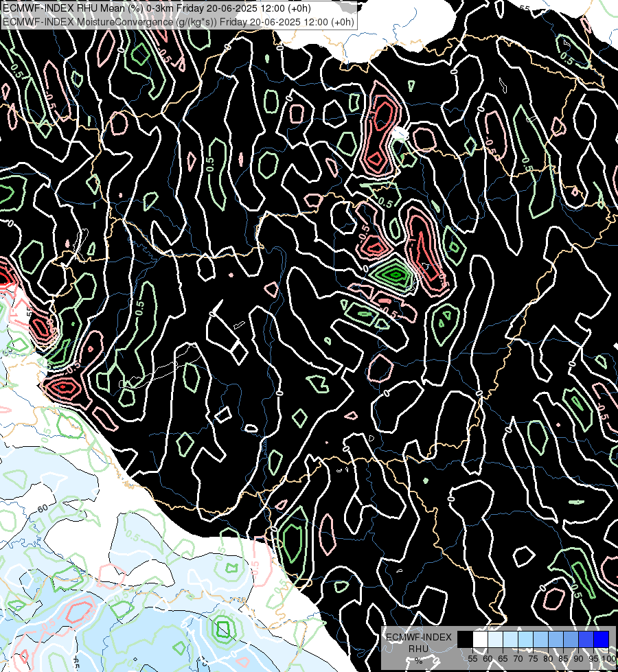Image resolution: width=618 pixels, height=672 pixels.
Task: Choose the 80-85% legend color swatch
Action: click(556, 639)
